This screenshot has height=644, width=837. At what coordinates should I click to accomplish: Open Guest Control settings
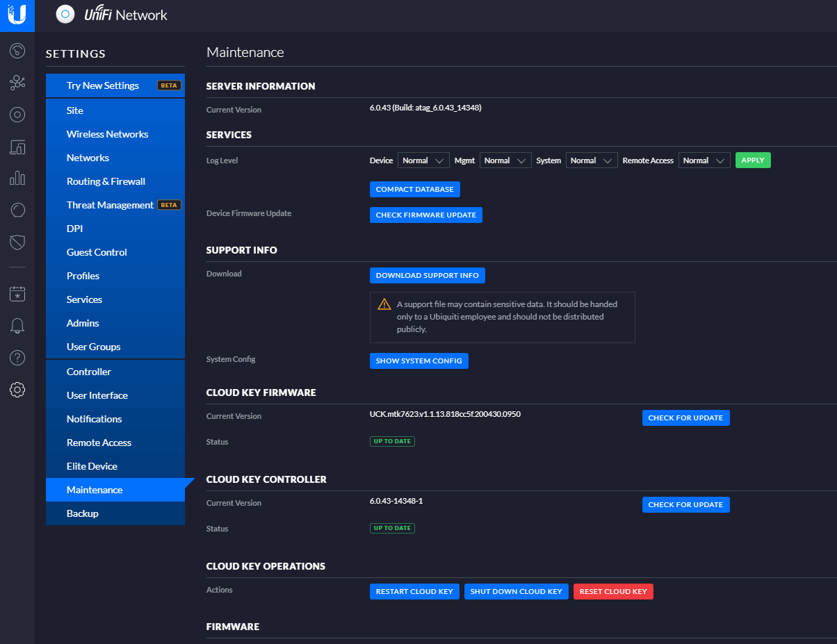tap(115, 252)
